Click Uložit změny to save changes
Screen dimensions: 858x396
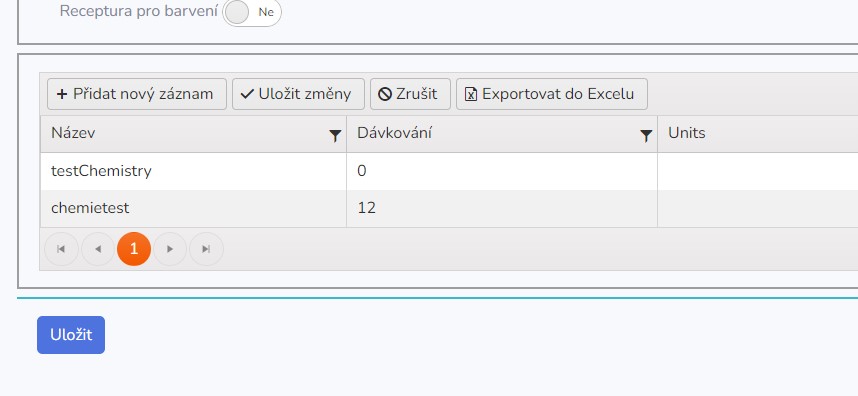[298, 94]
